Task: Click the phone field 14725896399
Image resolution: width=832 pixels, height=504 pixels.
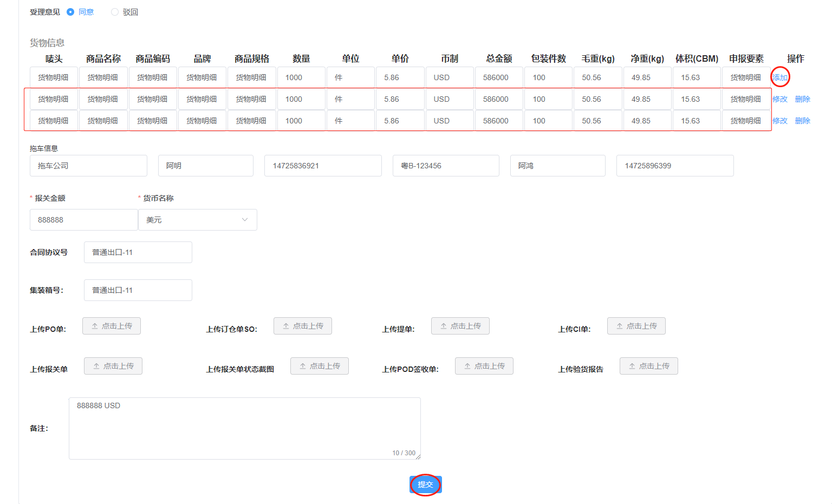Action: 675,166
